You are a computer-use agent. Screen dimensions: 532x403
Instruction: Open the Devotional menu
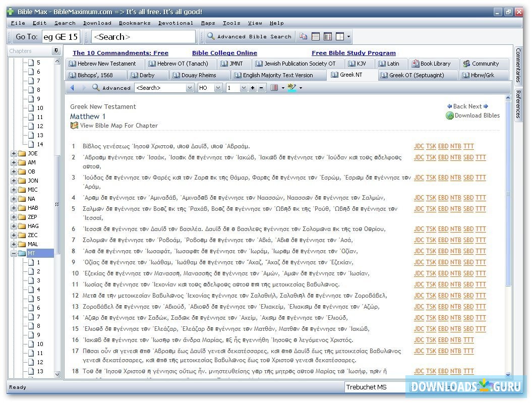[x=175, y=23]
